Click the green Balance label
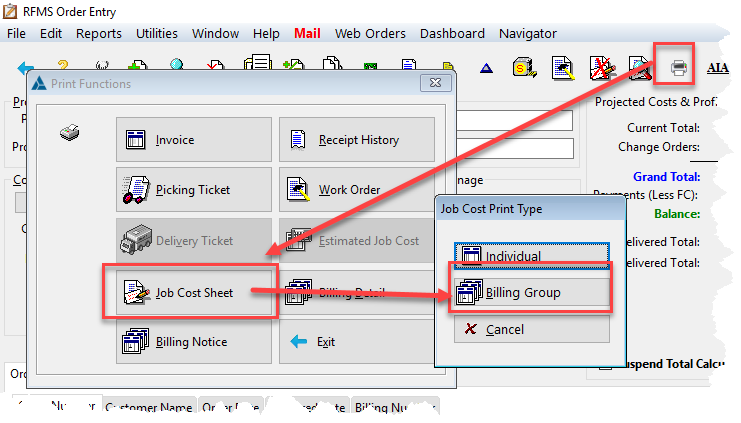Image resolution: width=741 pixels, height=423 pixels. tap(677, 214)
